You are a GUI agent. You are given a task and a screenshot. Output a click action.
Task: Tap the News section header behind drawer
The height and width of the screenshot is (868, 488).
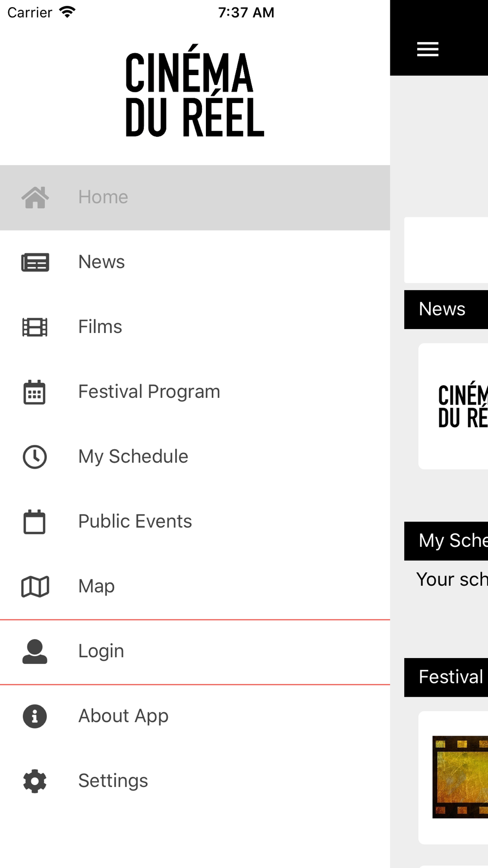pyautogui.click(x=446, y=310)
